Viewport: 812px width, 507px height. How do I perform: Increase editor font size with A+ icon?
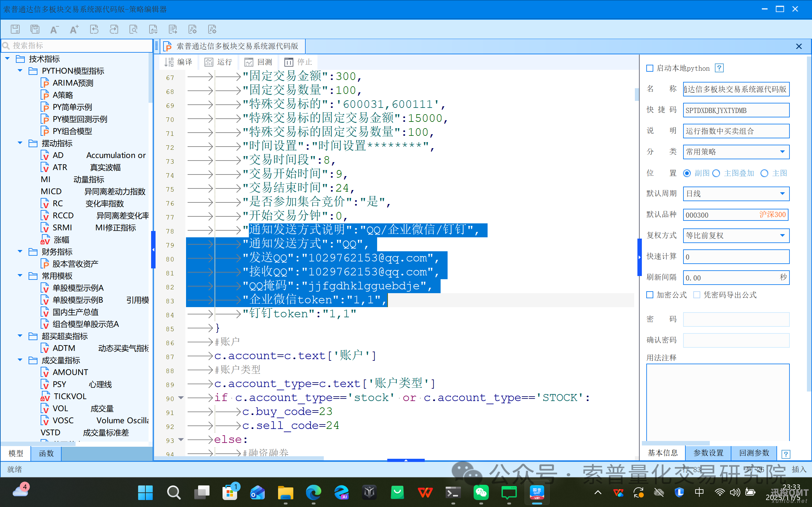coord(74,29)
